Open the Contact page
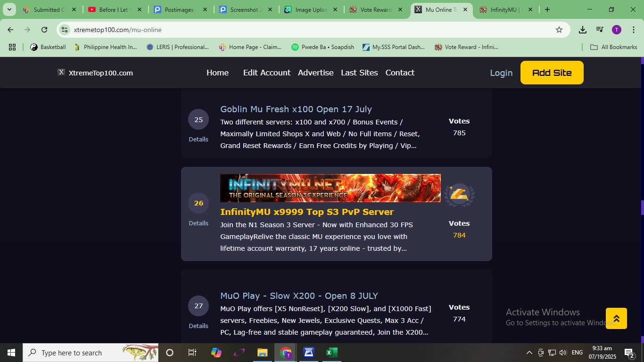This screenshot has width=644, height=362. [400, 73]
